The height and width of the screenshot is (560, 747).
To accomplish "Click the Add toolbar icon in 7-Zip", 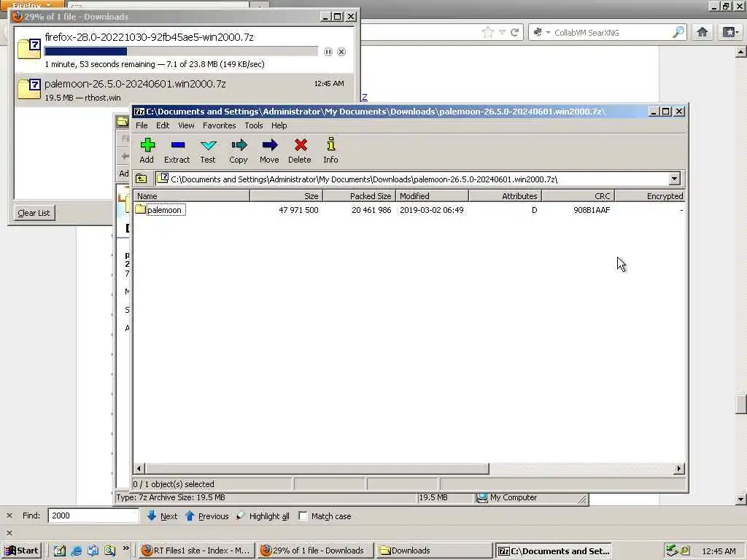I will pos(147,150).
